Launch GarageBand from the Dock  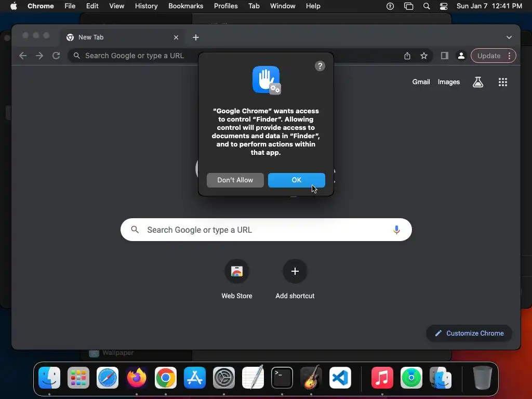tap(311, 378)
